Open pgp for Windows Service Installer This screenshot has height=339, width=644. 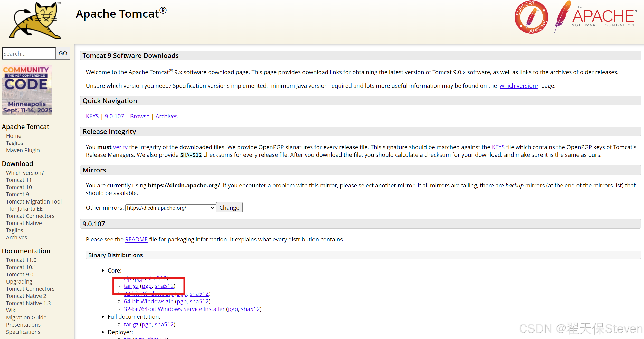[233, 309]
